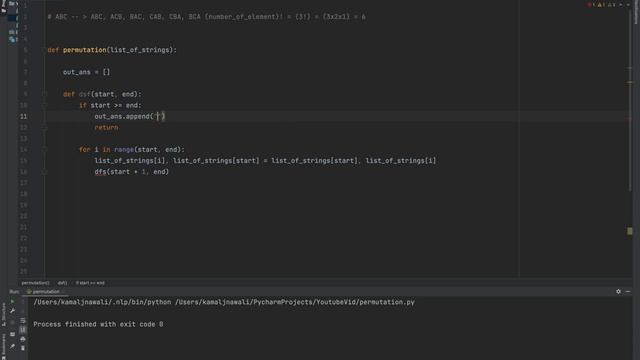640x360 pixels.
Task: Hide the Run tool window
Action: coord(628,291)
